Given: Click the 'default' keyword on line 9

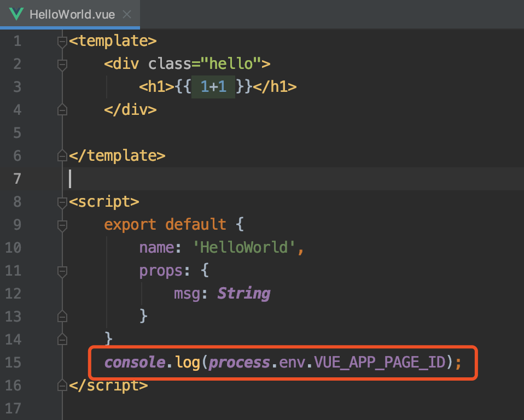Looking at the screenshot, I should point(196,225).
